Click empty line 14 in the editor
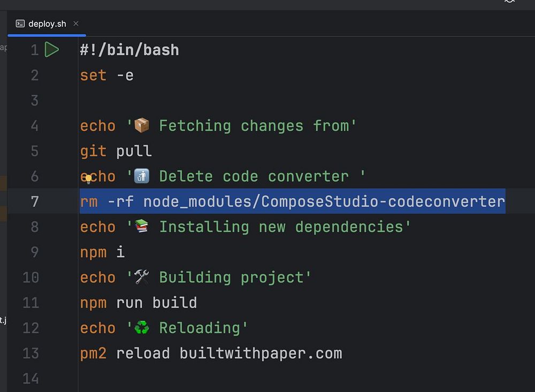The width and height of the screenshot is (535, 392). pyautogui.click(x=214, y=379)
